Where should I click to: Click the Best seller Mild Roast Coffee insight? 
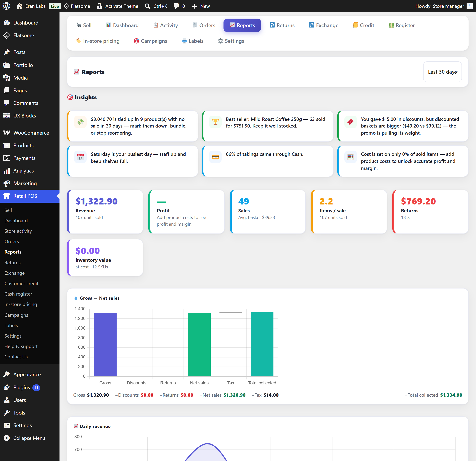point(267,126)
